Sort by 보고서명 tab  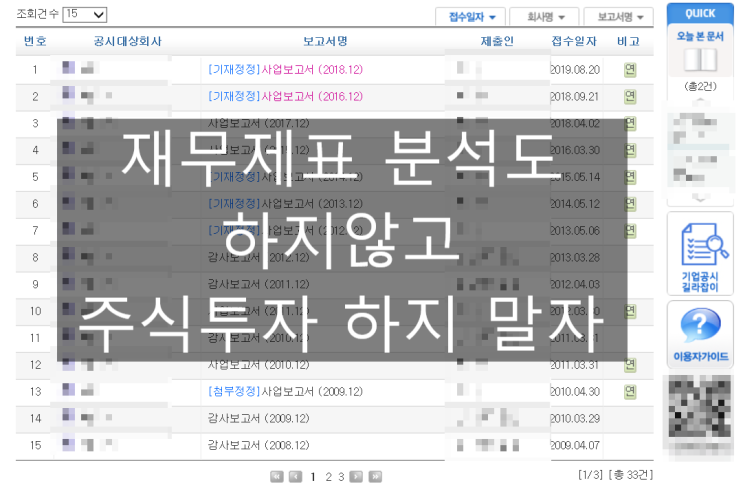coord(619,17)
